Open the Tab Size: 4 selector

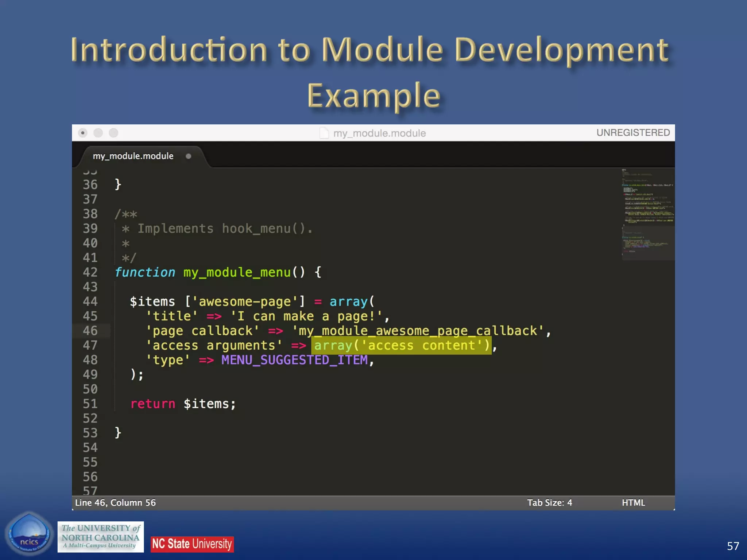pos(549,503)
